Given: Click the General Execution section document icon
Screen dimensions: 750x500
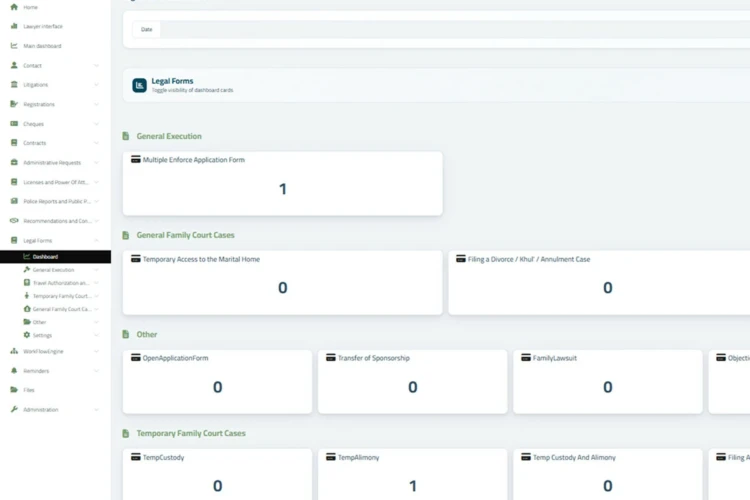Looking at the screenshot, I should (126, 136).
